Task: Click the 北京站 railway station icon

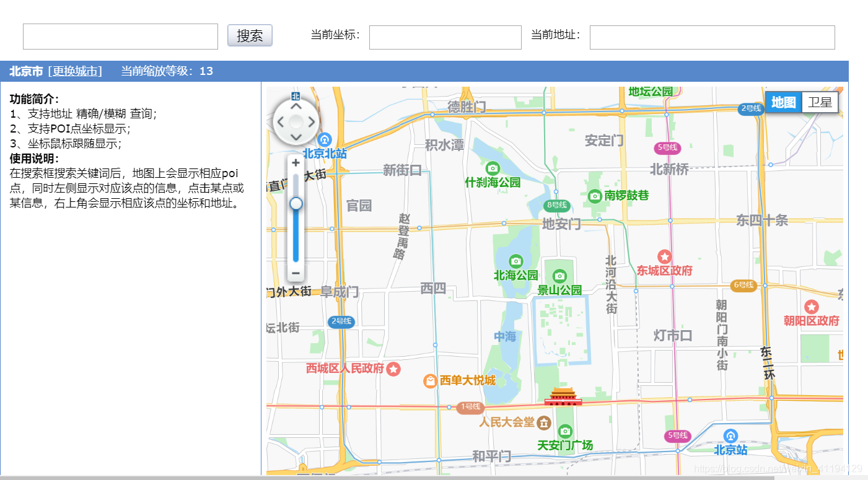Action: (731, 436)
